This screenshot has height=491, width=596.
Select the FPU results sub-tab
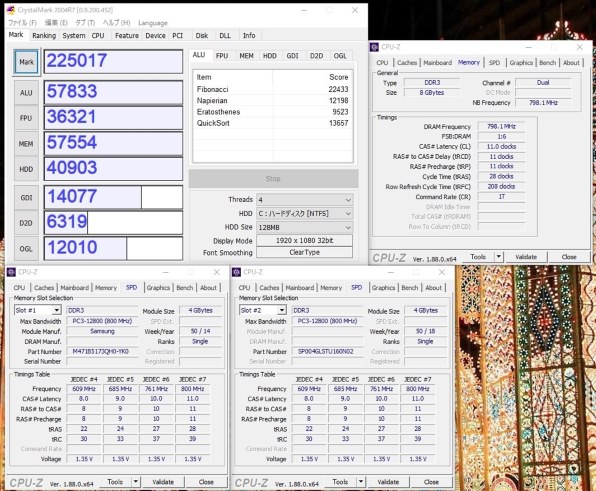click(222, 56)
